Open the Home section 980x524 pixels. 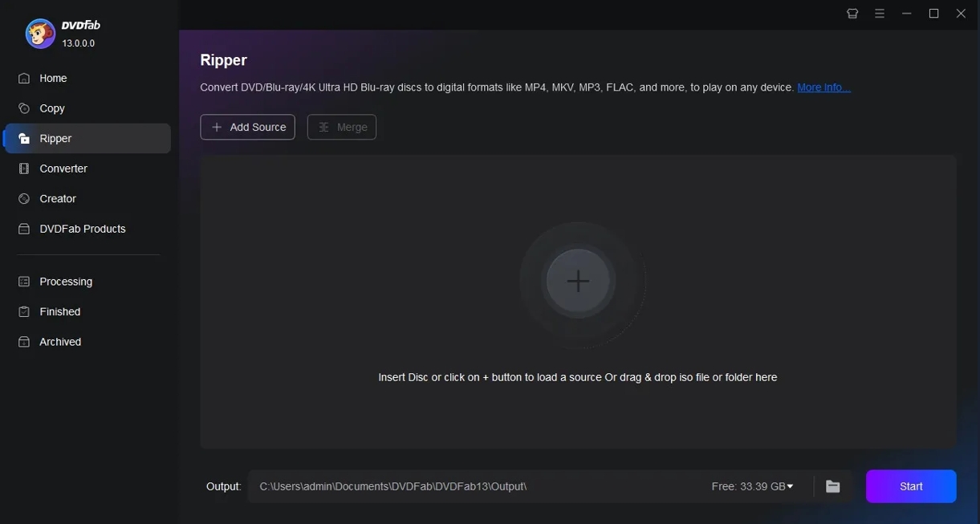coord(87,79)
